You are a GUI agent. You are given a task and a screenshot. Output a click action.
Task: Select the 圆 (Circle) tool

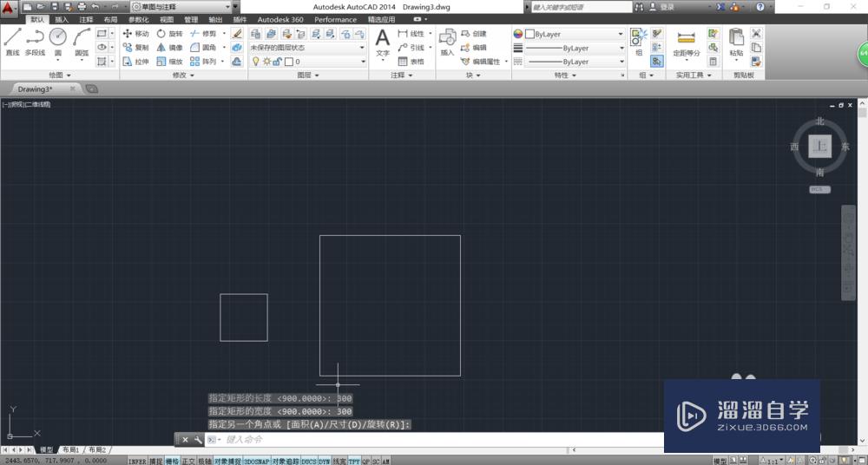tap(57, 42)
